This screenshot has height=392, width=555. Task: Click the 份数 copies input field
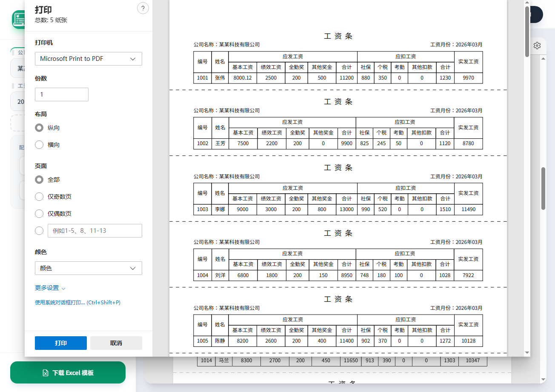pyautogui.click(x=62, y=94)
